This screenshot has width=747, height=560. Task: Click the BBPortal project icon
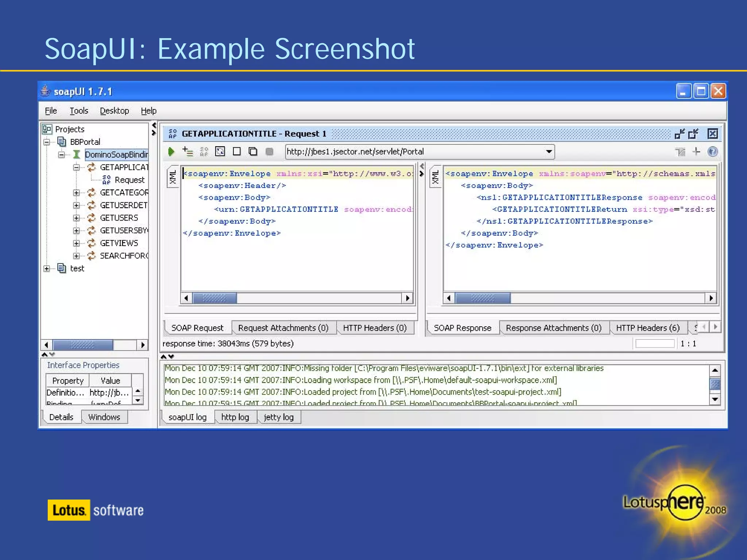point(62,141)
